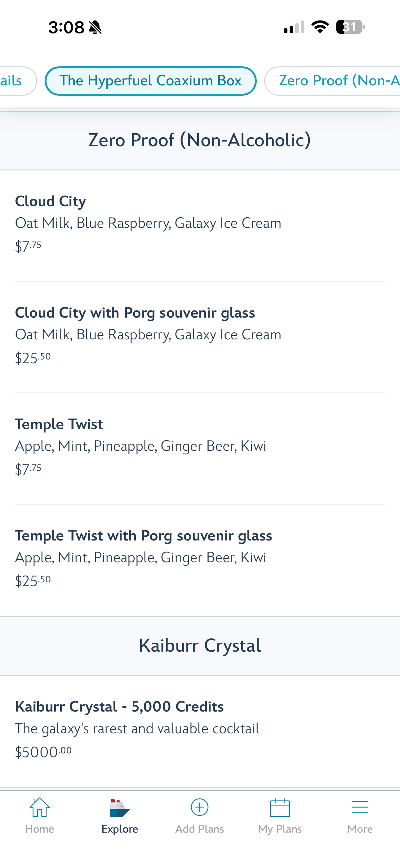The height and width of the screenshot is (868, 400).
Task: Tap the Zero Proof section heading
Action: pos(200,140)
